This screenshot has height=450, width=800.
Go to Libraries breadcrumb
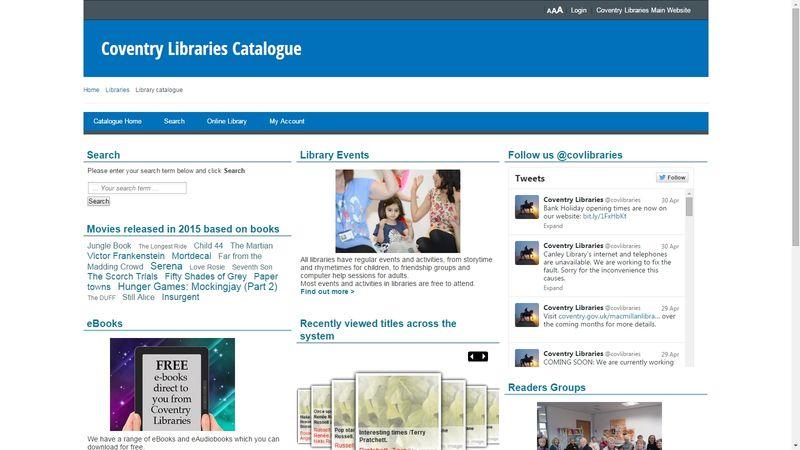coord(117,90)
